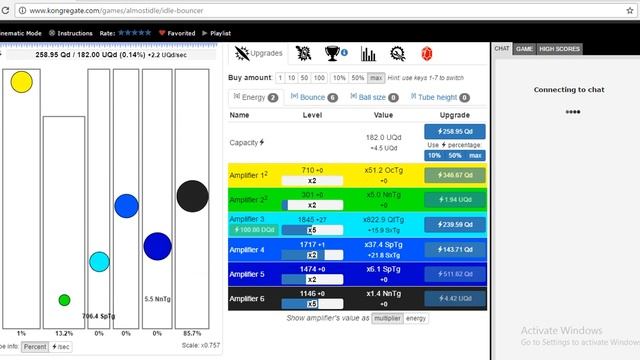640x360 pixels.
Task: Upgrade Amplifier 3 for 239.59 Qd
Action: 455,224
